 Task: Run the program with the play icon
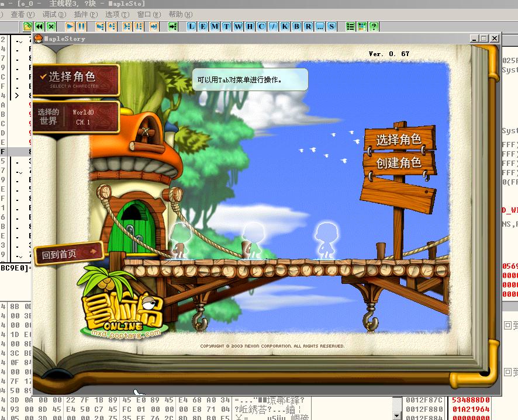(x=70, y=26)
